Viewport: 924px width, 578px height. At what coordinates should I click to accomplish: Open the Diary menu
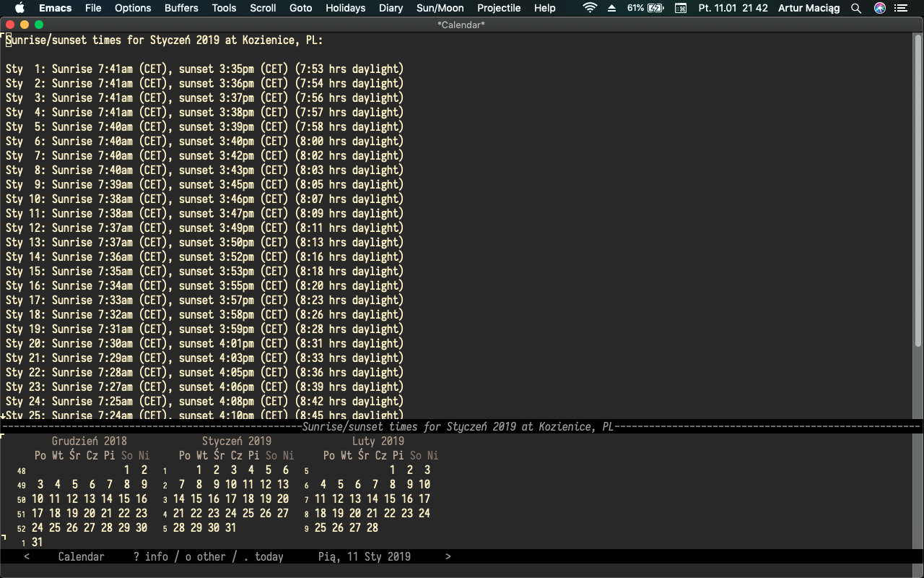[x=391, y=8]
